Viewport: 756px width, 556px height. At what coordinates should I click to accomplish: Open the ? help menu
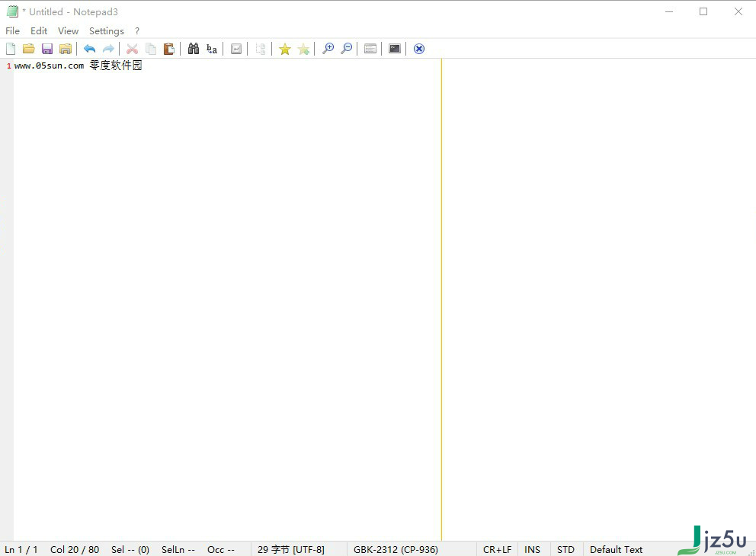[x=137, y=30]
